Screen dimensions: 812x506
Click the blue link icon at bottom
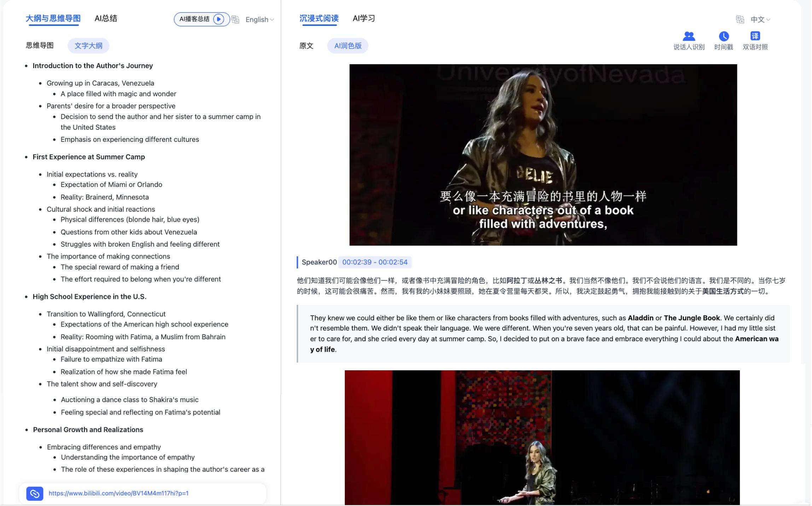35,494
